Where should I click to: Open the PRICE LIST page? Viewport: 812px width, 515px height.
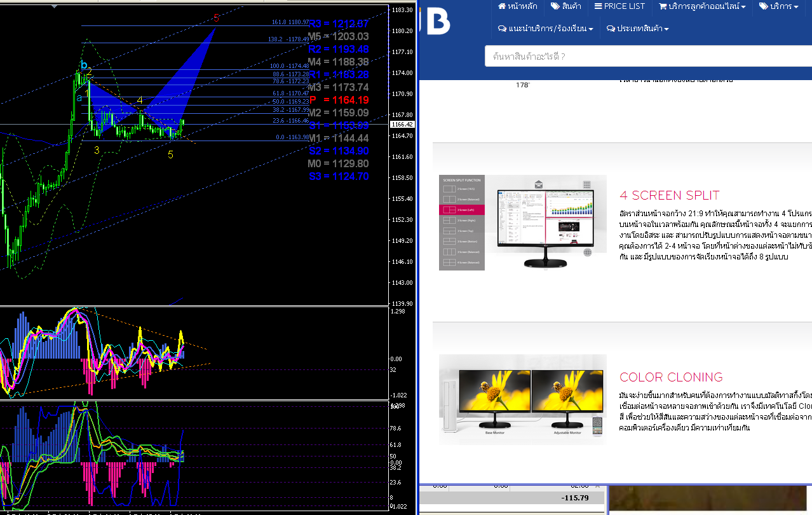point(619,6)
